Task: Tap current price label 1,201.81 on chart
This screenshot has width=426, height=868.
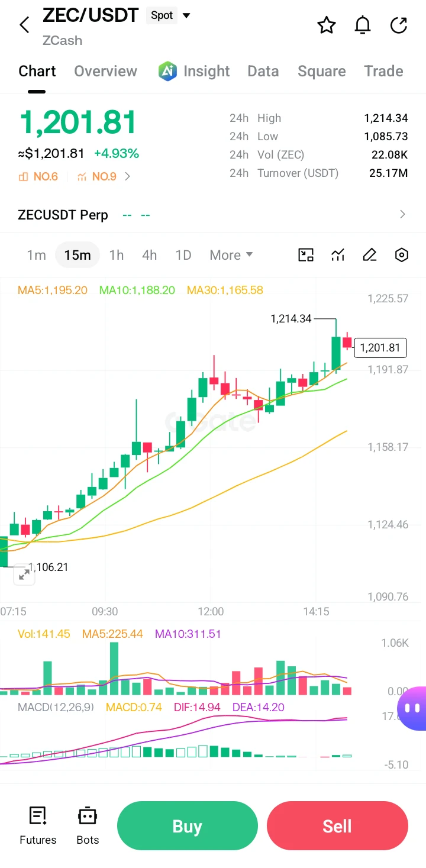Action: [x=380, y=347]
